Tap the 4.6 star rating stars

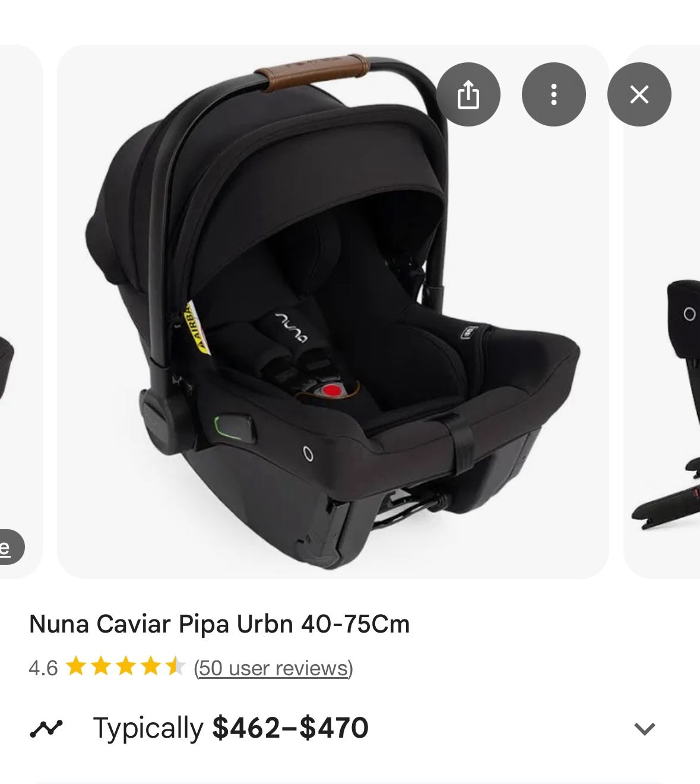pos(126,667)
